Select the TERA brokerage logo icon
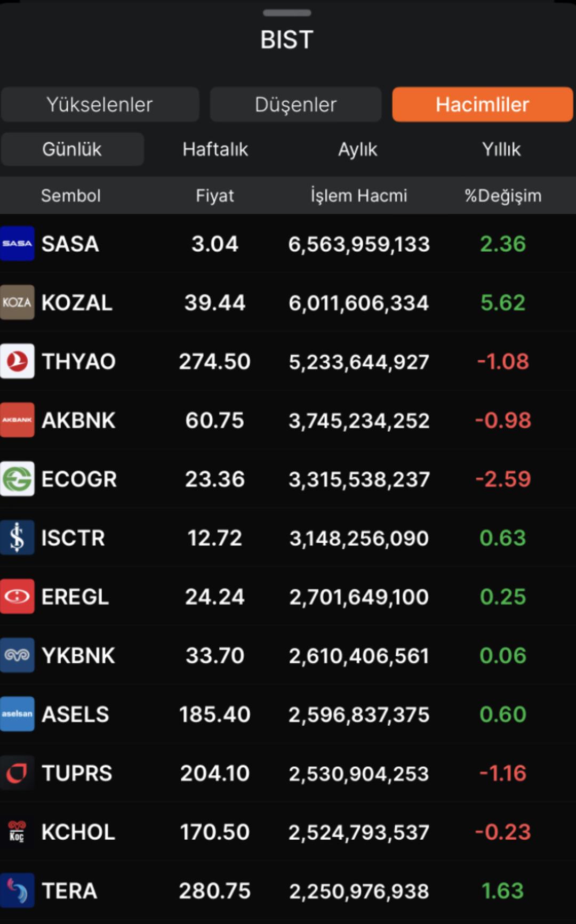 point(18,890)
